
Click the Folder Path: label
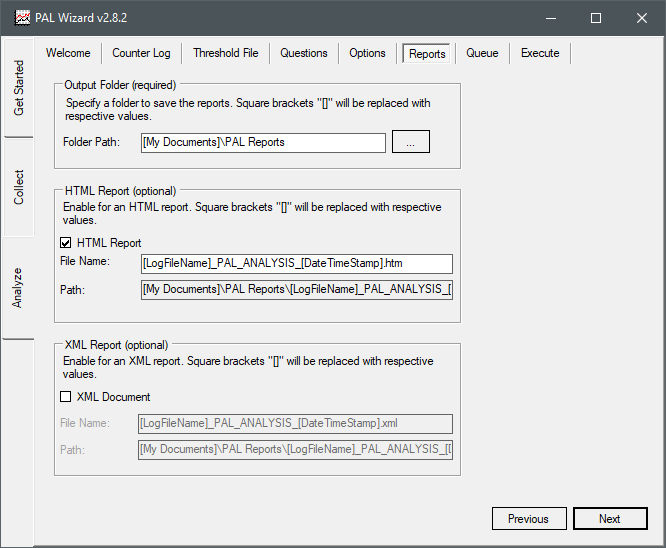click(x=91, y=142)
